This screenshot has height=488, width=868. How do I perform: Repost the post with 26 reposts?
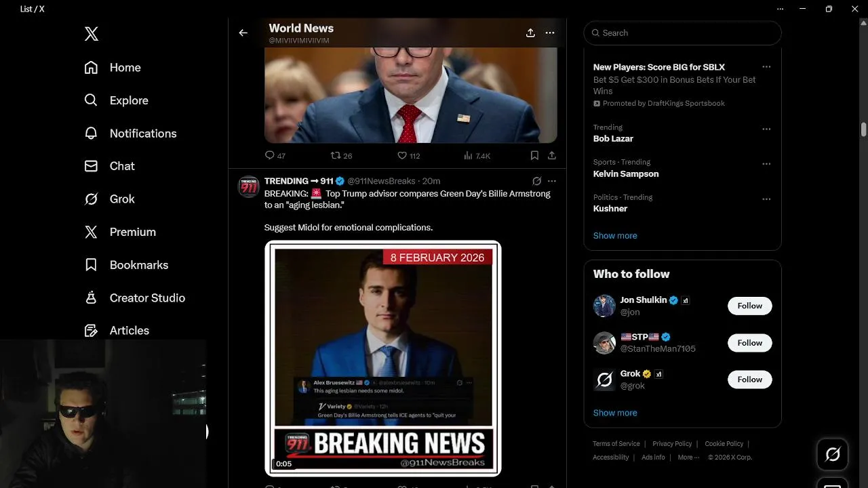click(x=341, y=156)
